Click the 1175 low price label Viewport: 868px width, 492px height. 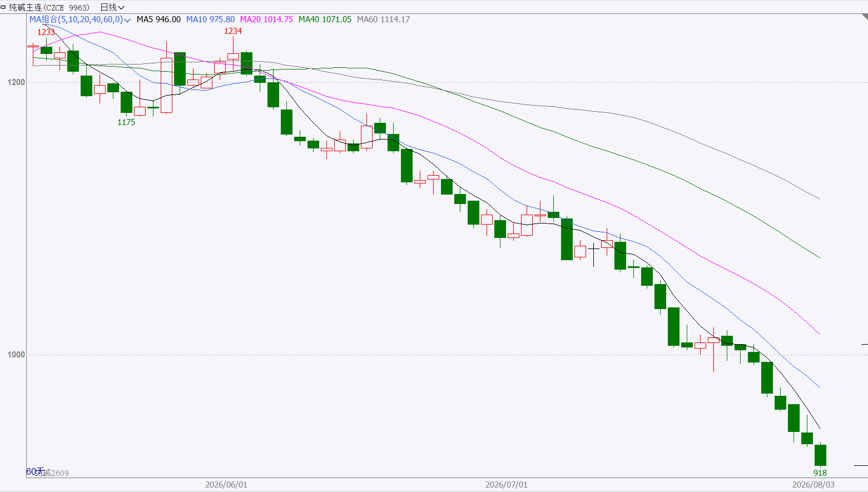(126, 122)
